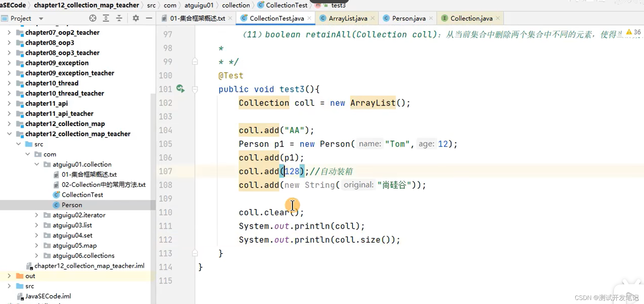This screenshot has width=644, height=304.
Task: Select Person class in project tree
Action: click(x=72, y=205)
